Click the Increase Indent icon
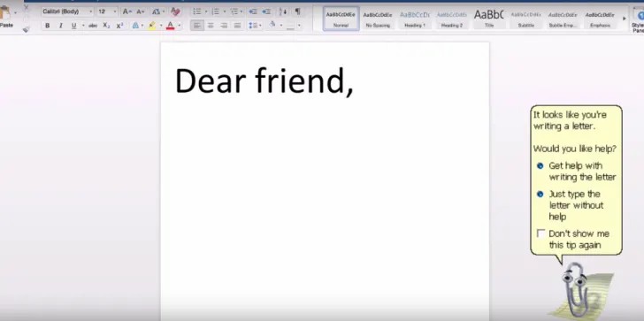This screenshot has height=321, width=644. point(266,11)
